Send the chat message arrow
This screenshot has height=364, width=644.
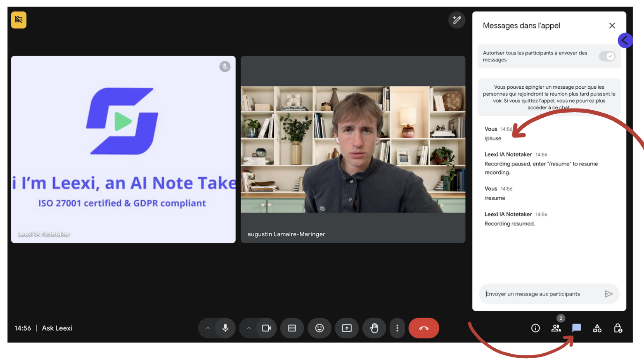(x=608, y=294)
